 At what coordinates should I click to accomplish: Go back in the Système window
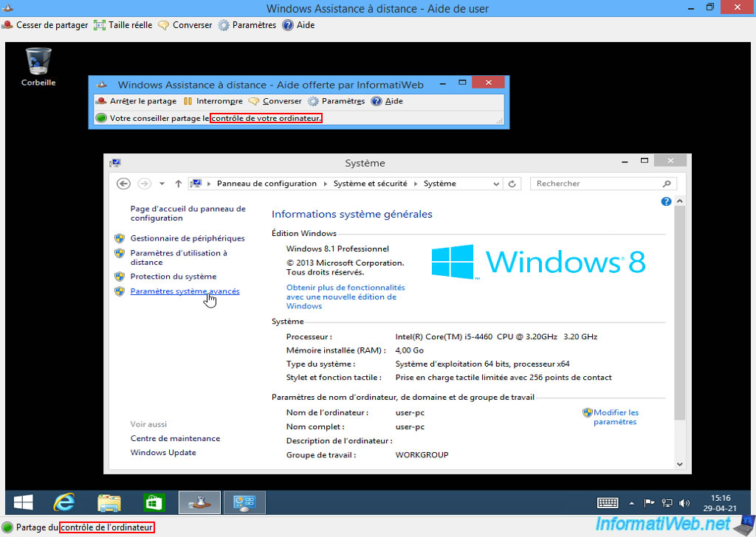tap(123, 184)
